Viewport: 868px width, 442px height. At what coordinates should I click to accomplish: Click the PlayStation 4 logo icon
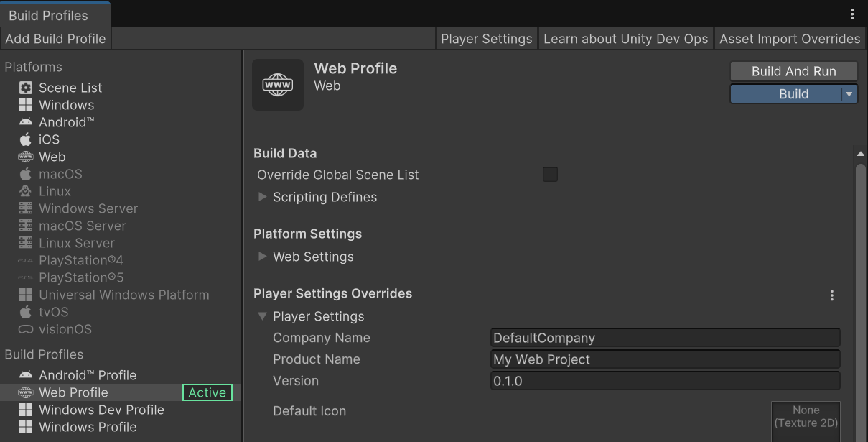pos(26,260)
